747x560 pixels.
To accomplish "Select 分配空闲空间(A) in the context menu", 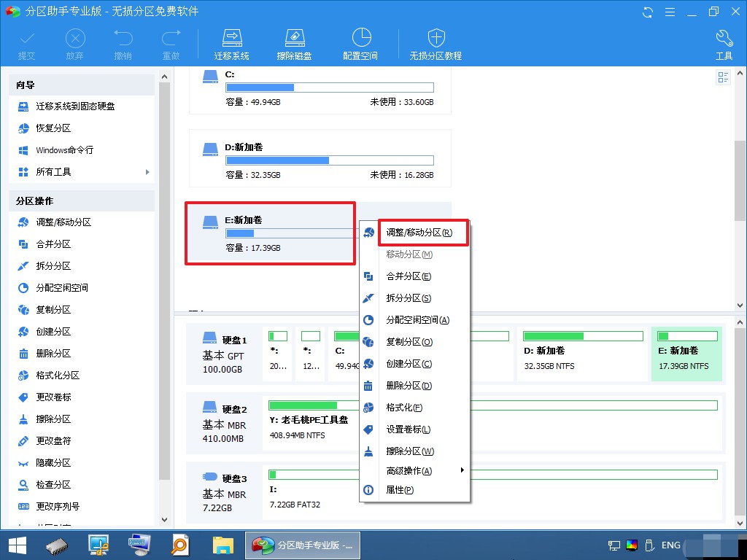I will 414,320.
